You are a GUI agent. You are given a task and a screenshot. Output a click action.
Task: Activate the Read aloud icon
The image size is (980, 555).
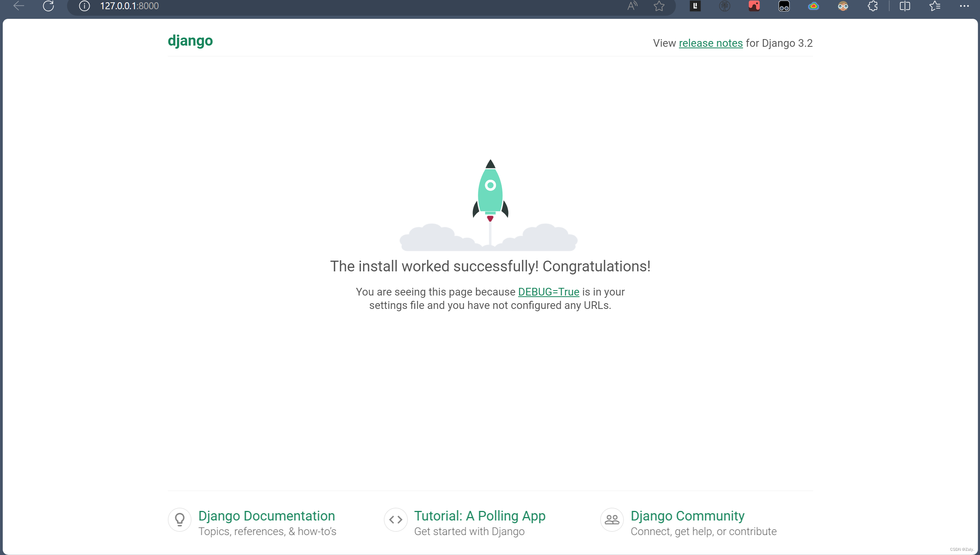(632, 6)
